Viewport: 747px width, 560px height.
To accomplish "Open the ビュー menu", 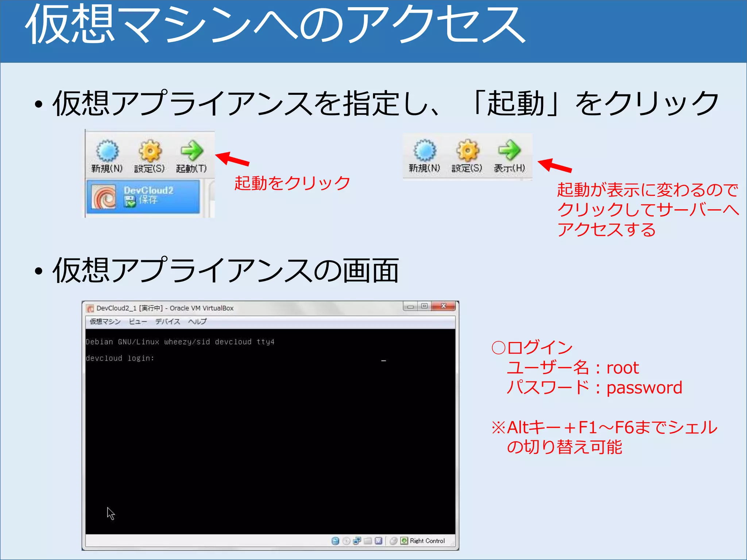I will click(138, 321).
